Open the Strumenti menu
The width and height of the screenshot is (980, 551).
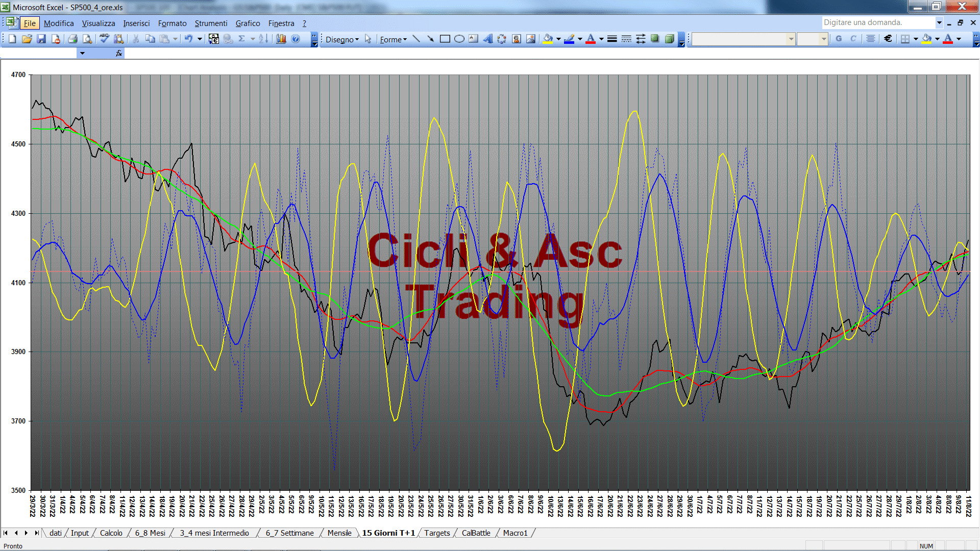click(x=211, y=23)
